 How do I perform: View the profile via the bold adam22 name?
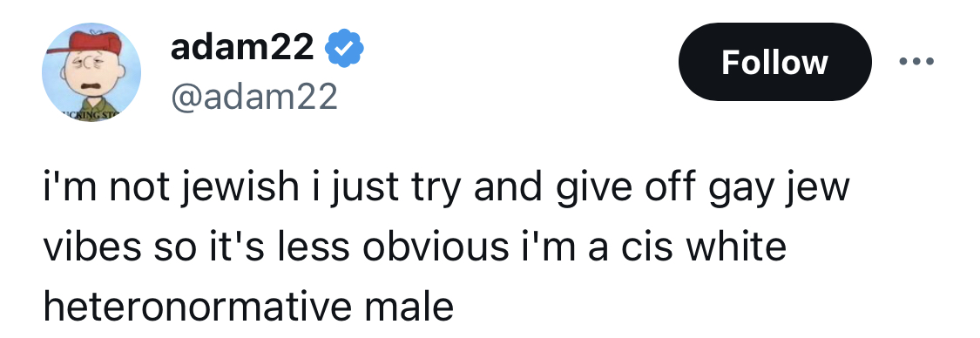pyautogui.click(x=242, y=48)
